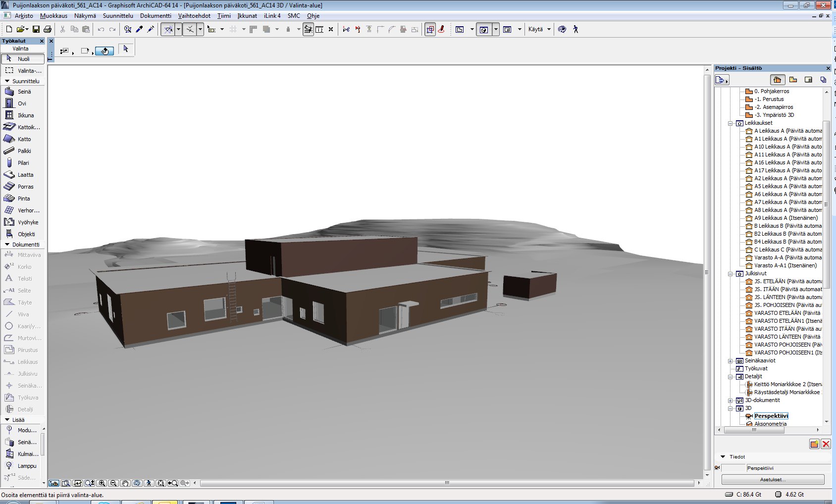
Task: Inject parameters with the syringe icon
Action: (151, 29)
